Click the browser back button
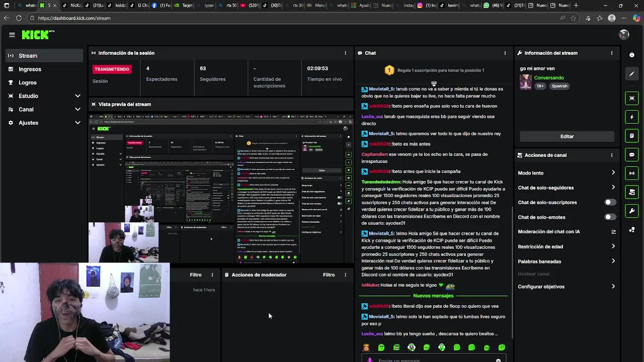This screenshot has height=362, width=644. click(7, 18)
